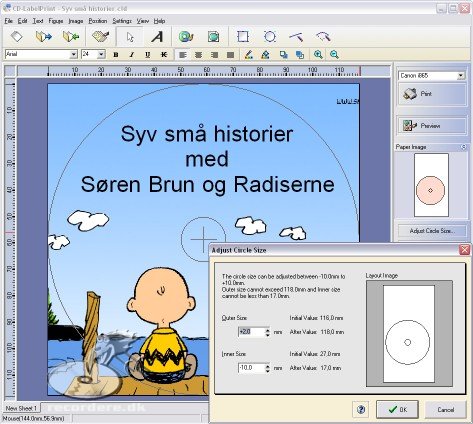The width and height of the screenshot is (473, 424).
Task: Select the arrow pointer tool
Action: click(x=130, y=37)
